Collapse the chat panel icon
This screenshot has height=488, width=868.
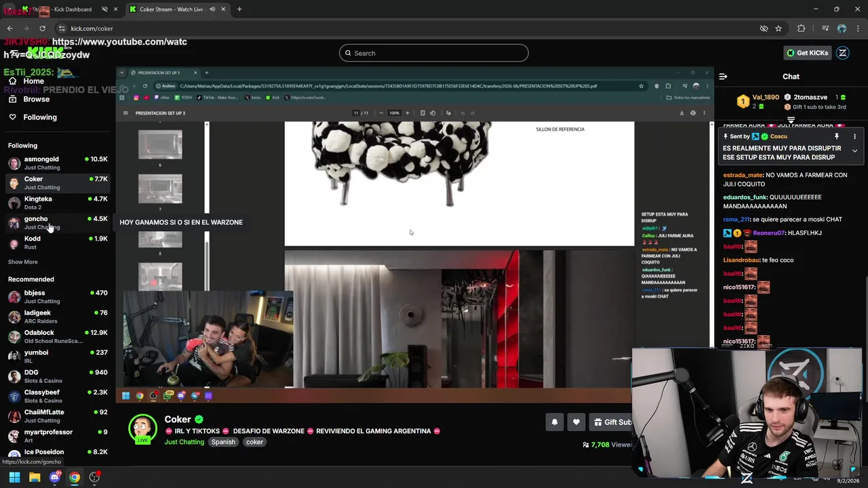click(723, 77)
